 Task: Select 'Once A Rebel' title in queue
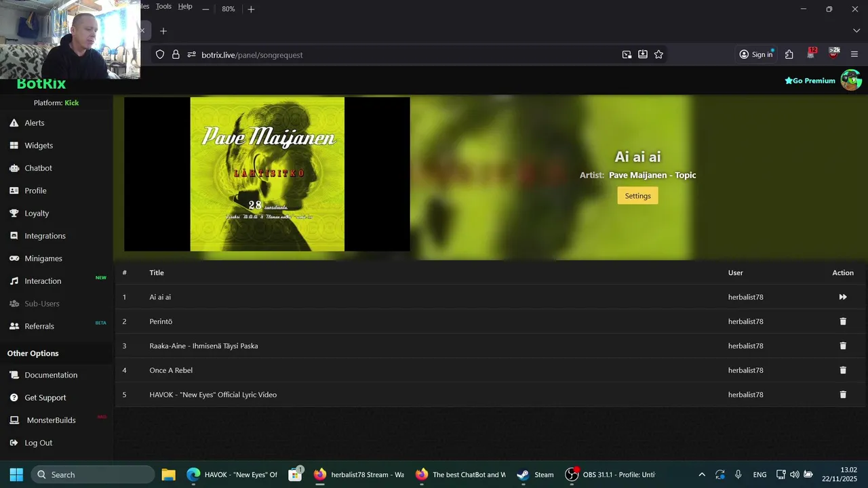pyautogui.click(x=171, y=370)
